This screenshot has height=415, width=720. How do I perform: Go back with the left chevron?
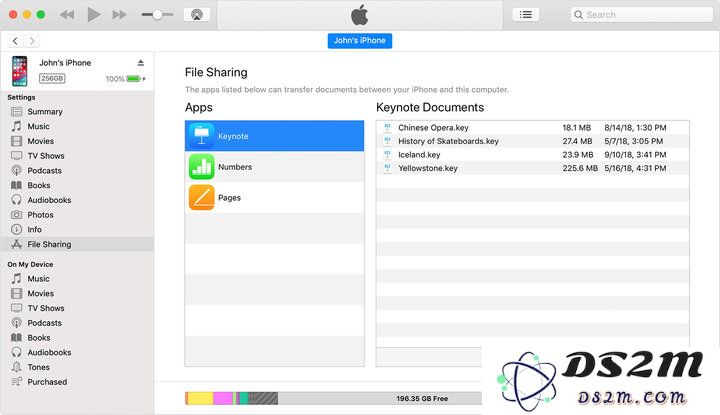15,41
